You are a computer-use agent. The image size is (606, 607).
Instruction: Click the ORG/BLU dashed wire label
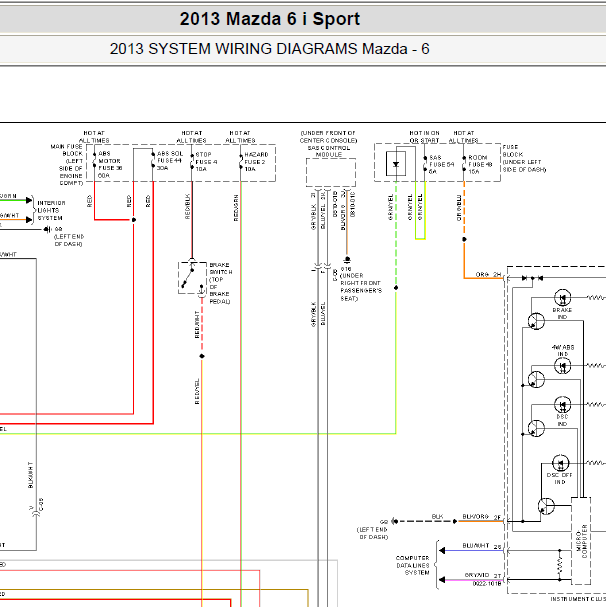point(458,207)
